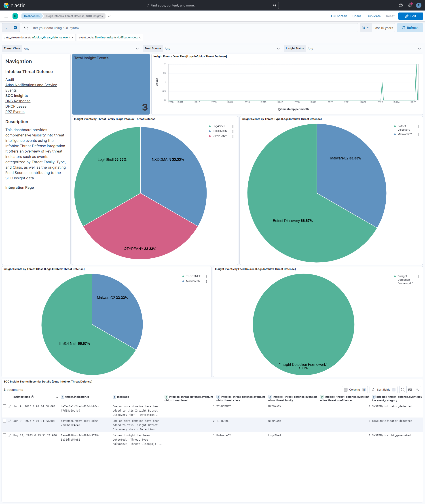Click the QTYPEANY legend color dot
This screenshot has height=504, width=425.
click(210, 136)
